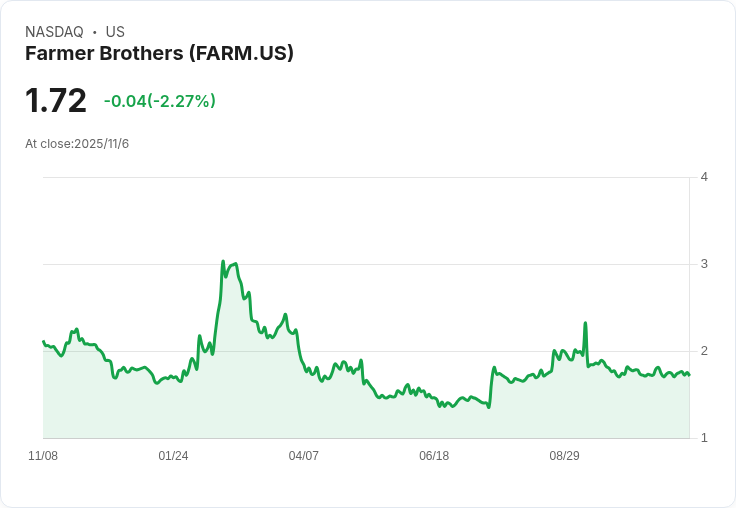Click the -0.04(-2.27%) change indicator
The image size is (736, 508).
coord(160,101)
